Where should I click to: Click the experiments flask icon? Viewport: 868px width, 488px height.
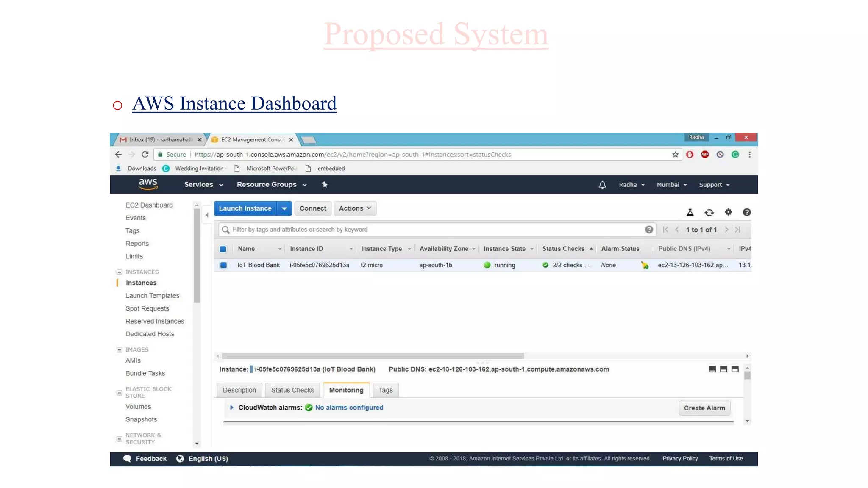coord(690,212)
